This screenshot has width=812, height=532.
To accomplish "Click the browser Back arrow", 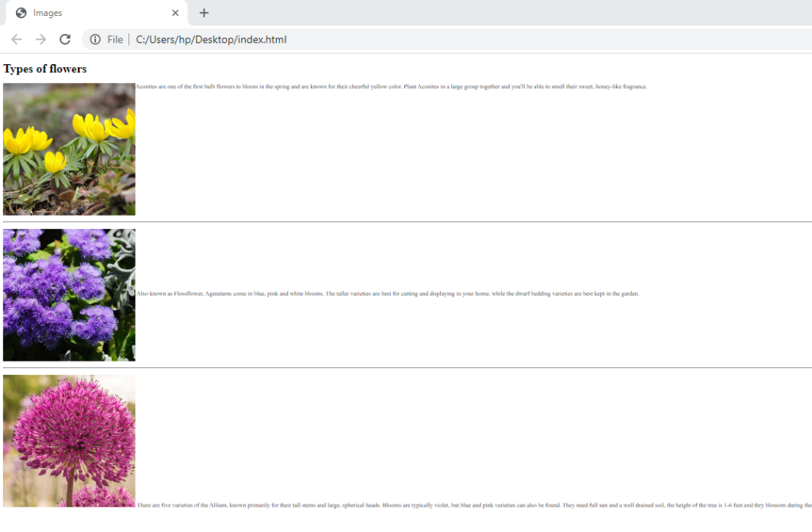I will (17, 40).
